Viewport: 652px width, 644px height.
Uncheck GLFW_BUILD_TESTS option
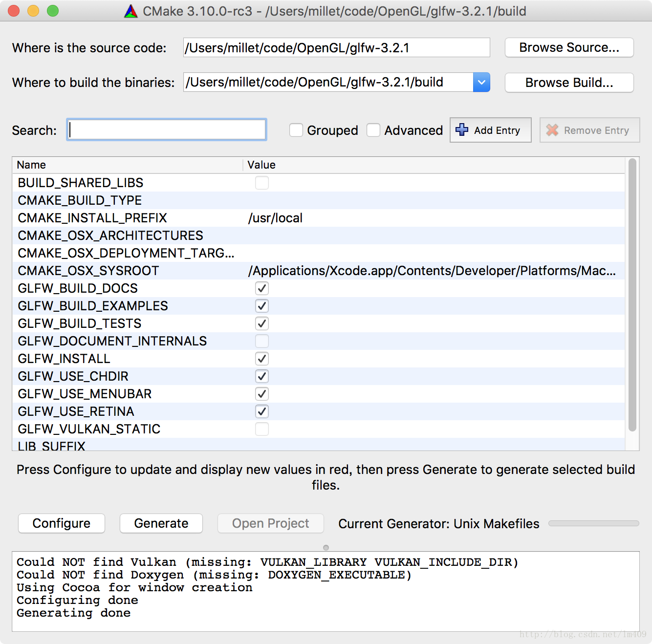click(262, 323)
